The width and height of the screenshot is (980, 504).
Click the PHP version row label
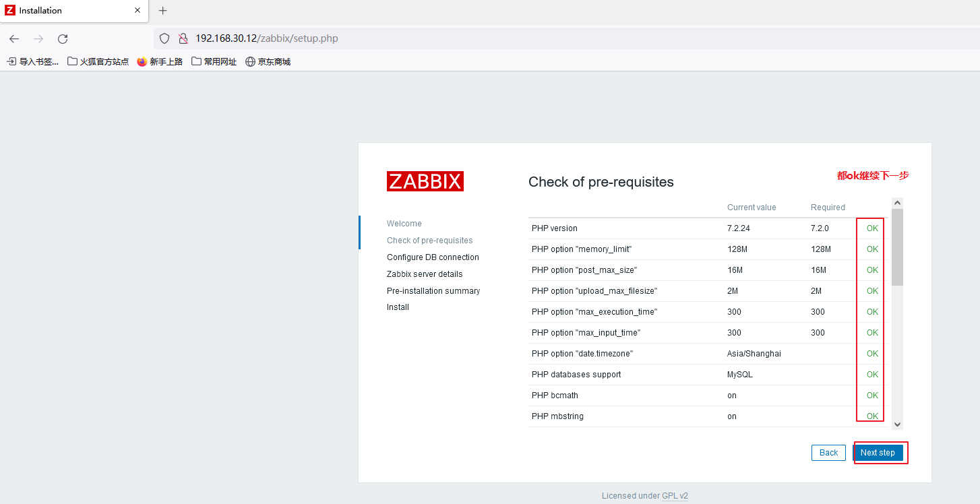pyautogui.click(x=554, y=228)
